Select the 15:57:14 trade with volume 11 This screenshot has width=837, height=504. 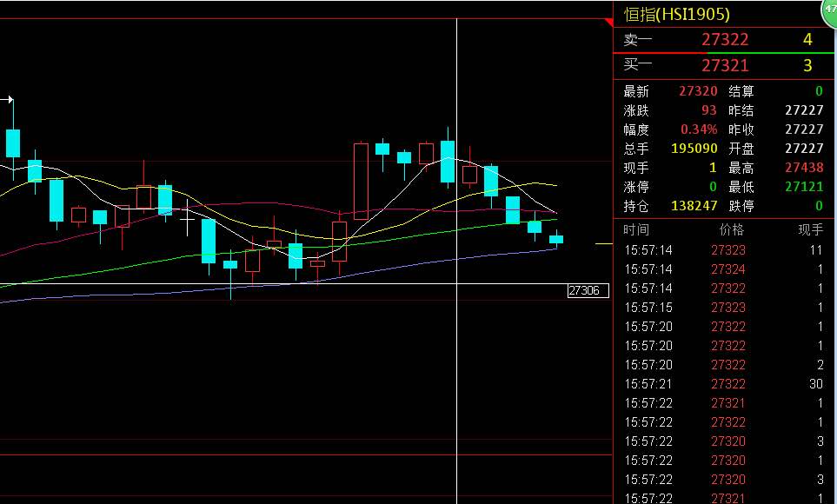click(724, 250)
